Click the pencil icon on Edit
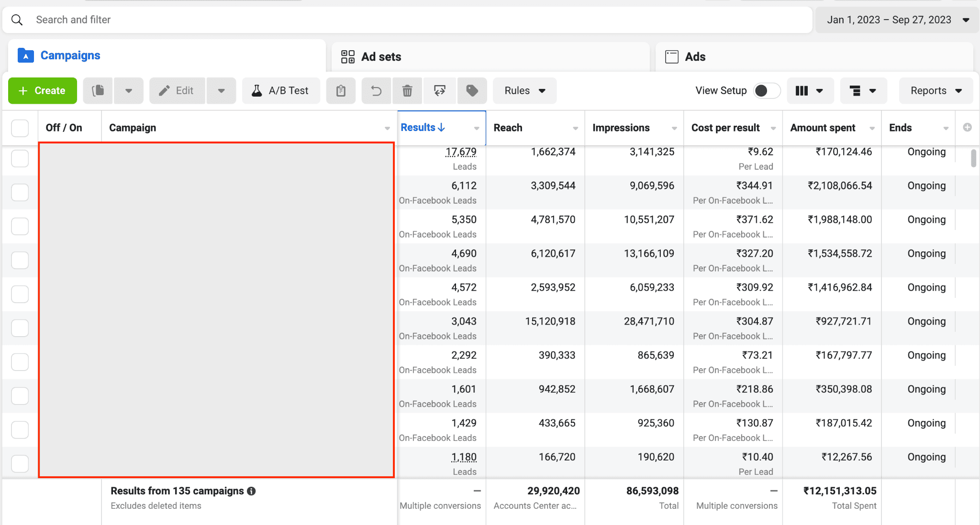 point(164,90)
